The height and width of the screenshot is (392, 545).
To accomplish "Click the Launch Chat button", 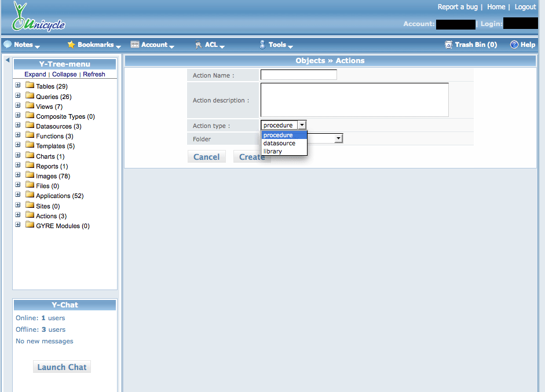I will tap(62, 367).
